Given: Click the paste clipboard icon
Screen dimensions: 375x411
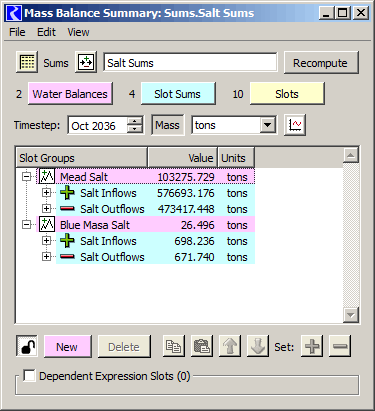Looking at the screenshot, I should pyautogui.click(x=202, y=346).
